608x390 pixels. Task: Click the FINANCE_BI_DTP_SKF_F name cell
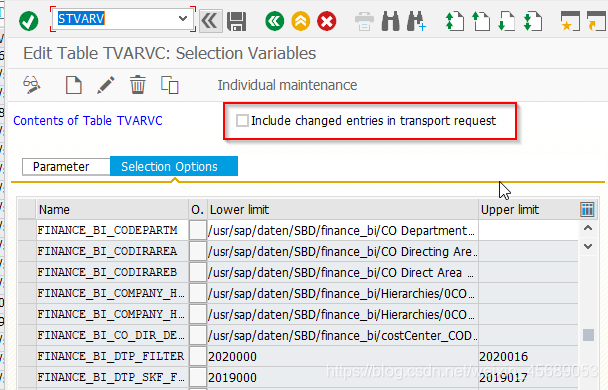point(112,377)
